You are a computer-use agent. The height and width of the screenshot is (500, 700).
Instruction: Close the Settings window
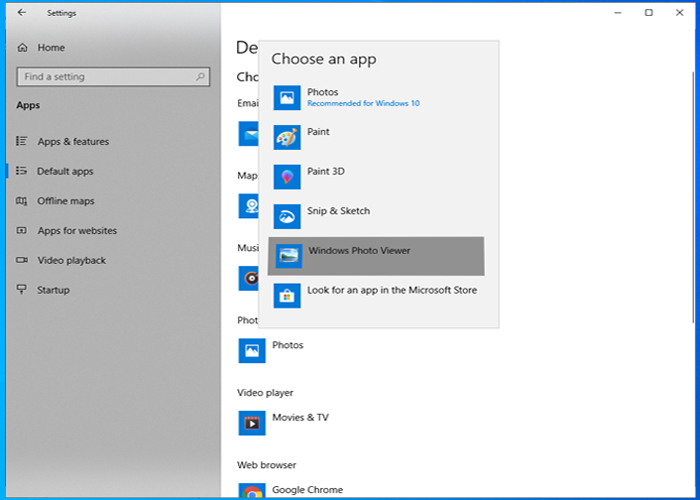[x=679, y=12]
